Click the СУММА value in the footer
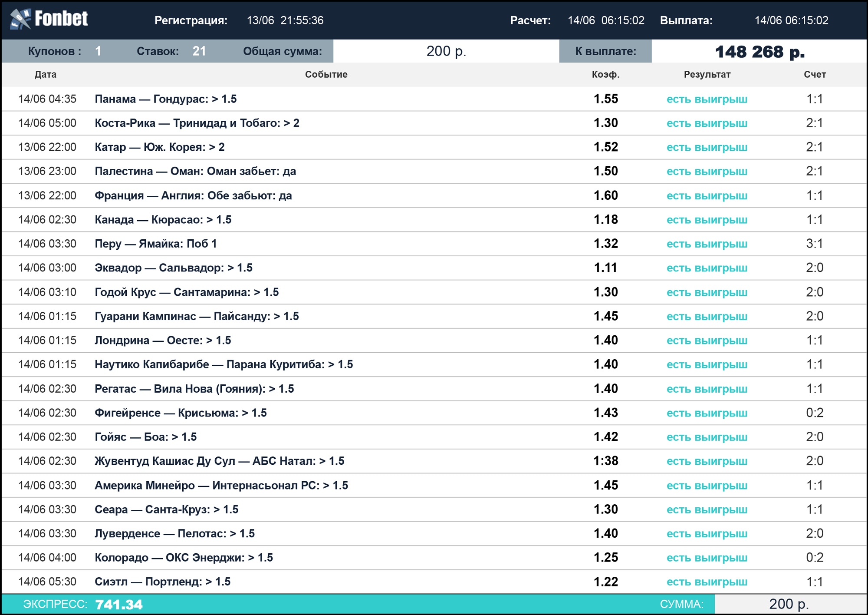This screenshot has width=868, height=615. tap(789, 604)
